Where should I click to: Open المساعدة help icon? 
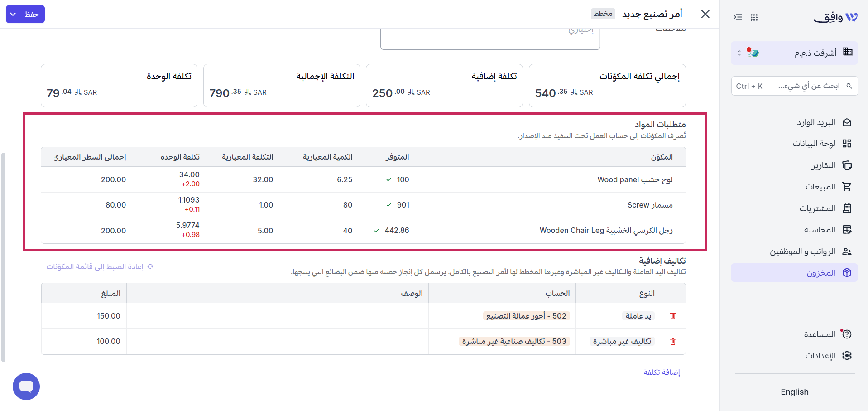[x=847, y=334]
